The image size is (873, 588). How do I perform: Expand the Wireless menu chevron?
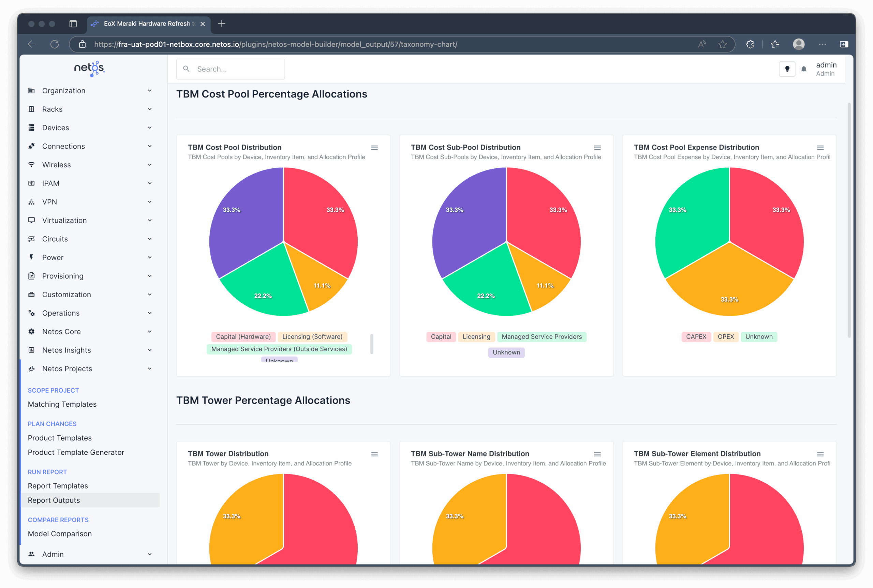click(x=150, y=165)
